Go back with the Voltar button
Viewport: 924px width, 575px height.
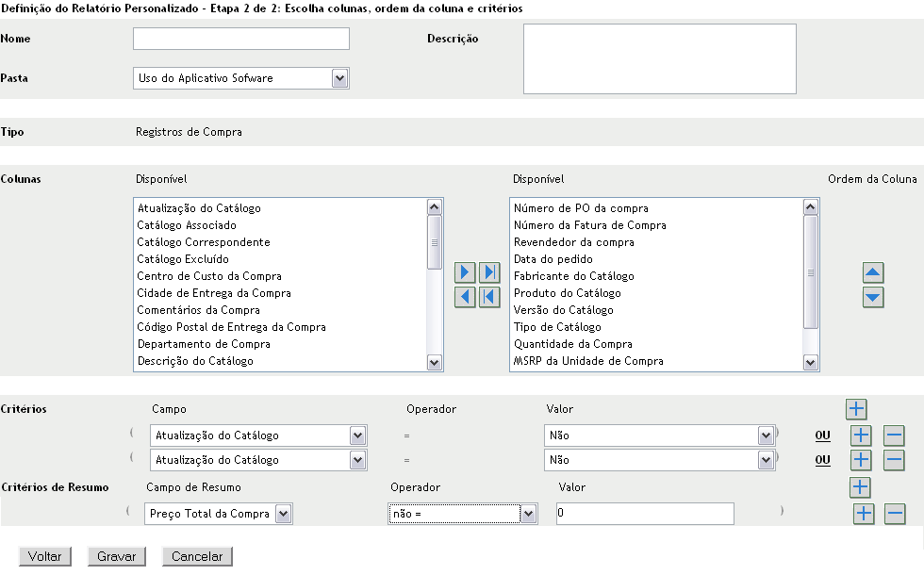click(x=45, y=556)
